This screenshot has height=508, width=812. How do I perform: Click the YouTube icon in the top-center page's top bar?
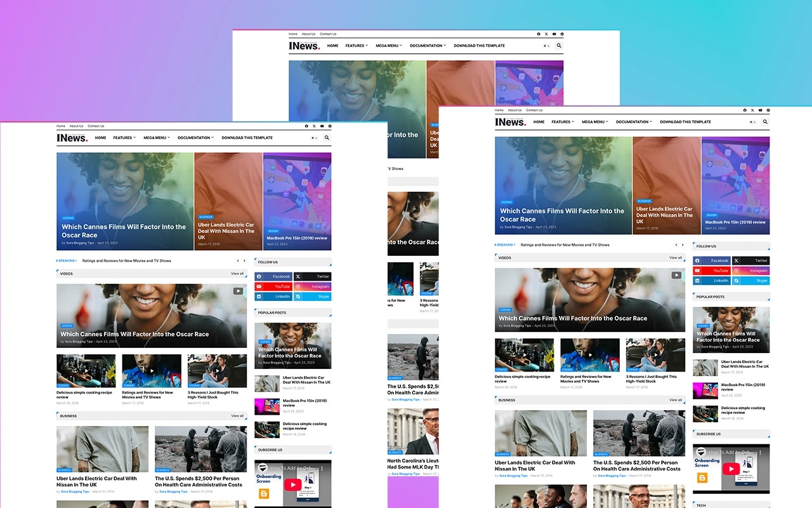(x=554, y=34)
